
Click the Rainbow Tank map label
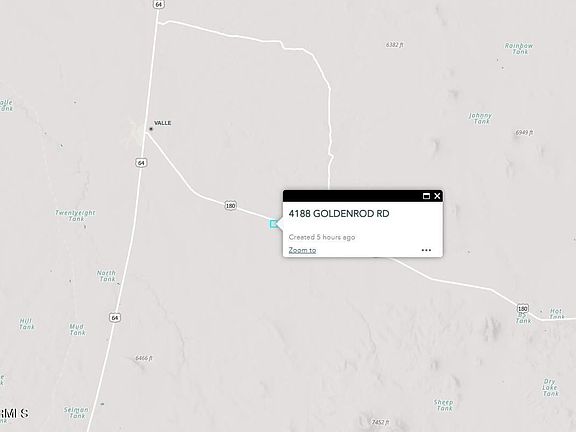pos(519,48)
